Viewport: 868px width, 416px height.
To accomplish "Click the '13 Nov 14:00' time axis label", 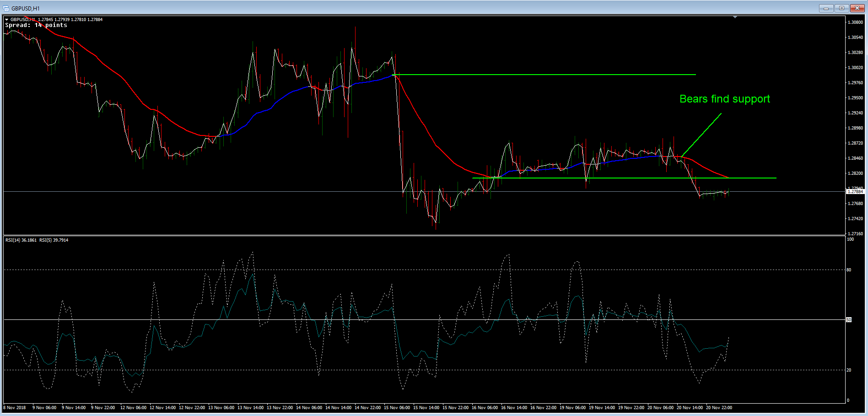I will pyautogui.click(x=250, y=407).
